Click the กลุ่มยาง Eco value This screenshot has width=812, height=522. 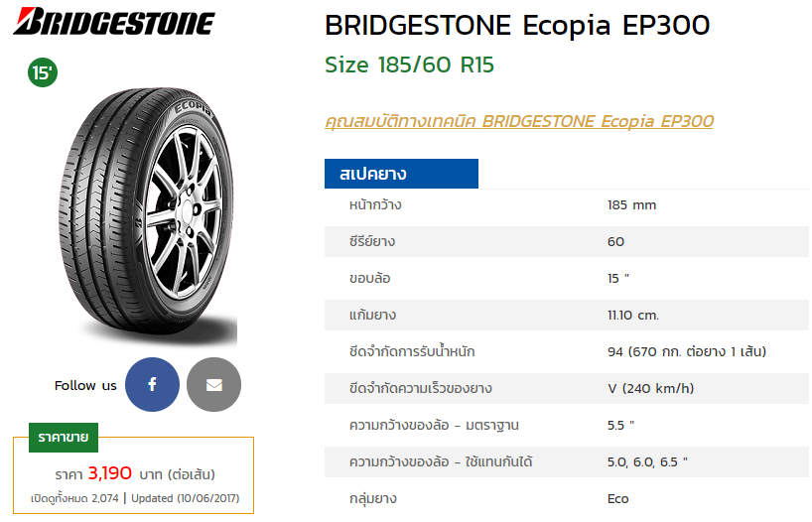(617, 499)
